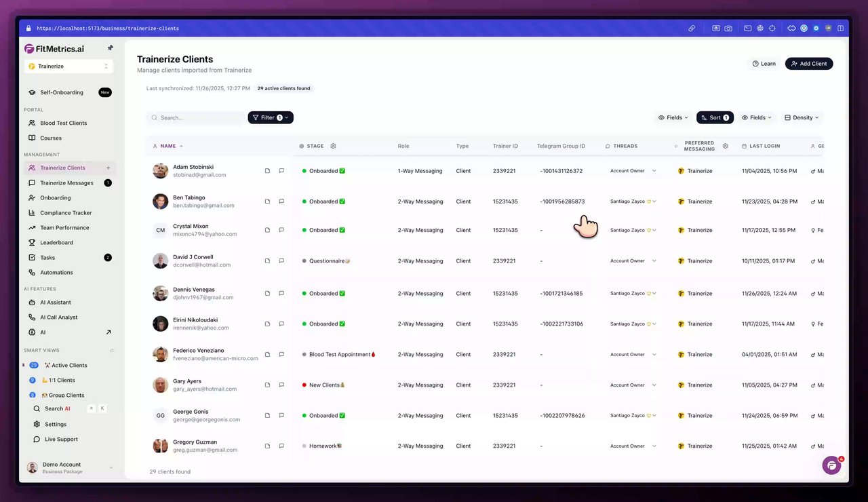Image resolution: width=868 pixels, height=502 pixels.
Task: Click the Automations icon in sidebar
Action: click(33, 272)
